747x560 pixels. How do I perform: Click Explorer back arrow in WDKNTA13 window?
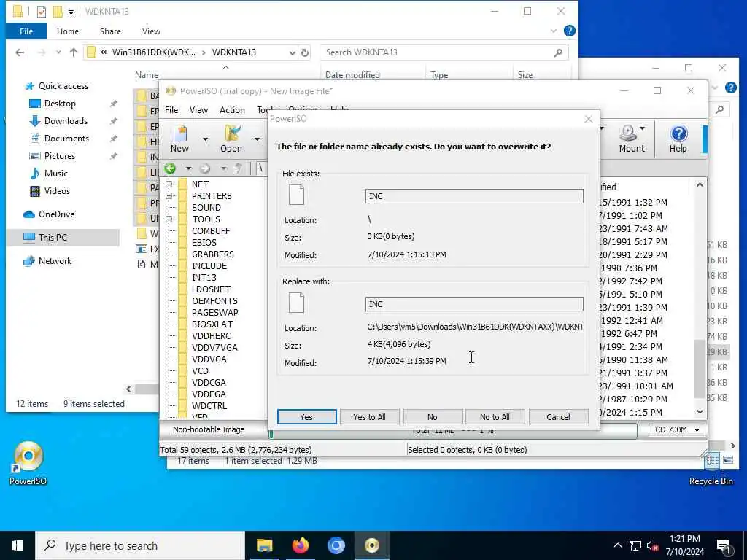tap(20, 52)
